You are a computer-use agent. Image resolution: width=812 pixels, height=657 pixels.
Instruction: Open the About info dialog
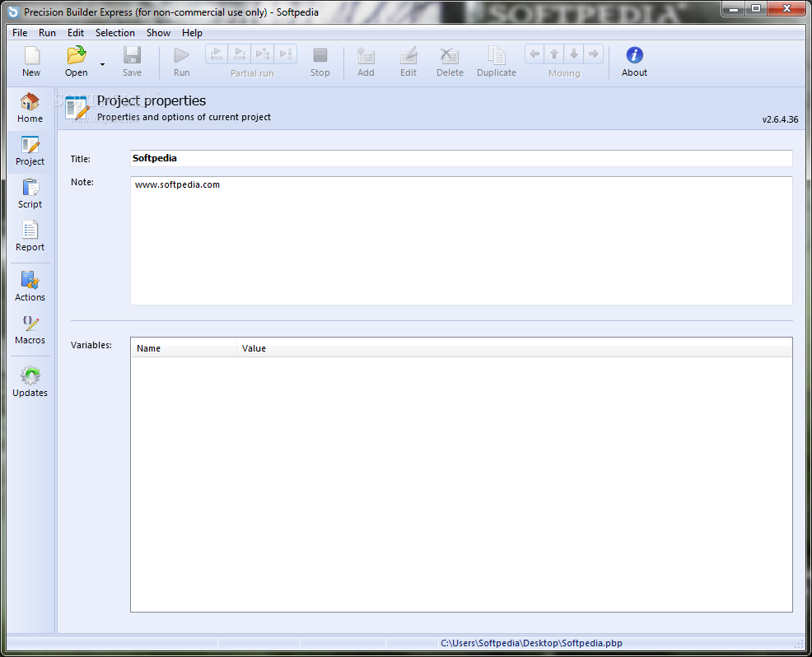634,61
